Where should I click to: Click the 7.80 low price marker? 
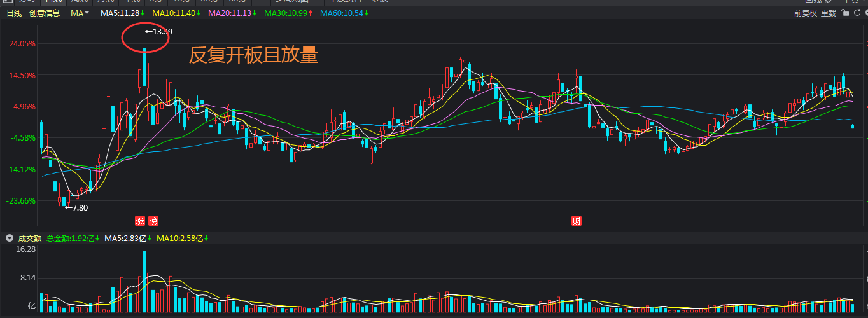76,207
